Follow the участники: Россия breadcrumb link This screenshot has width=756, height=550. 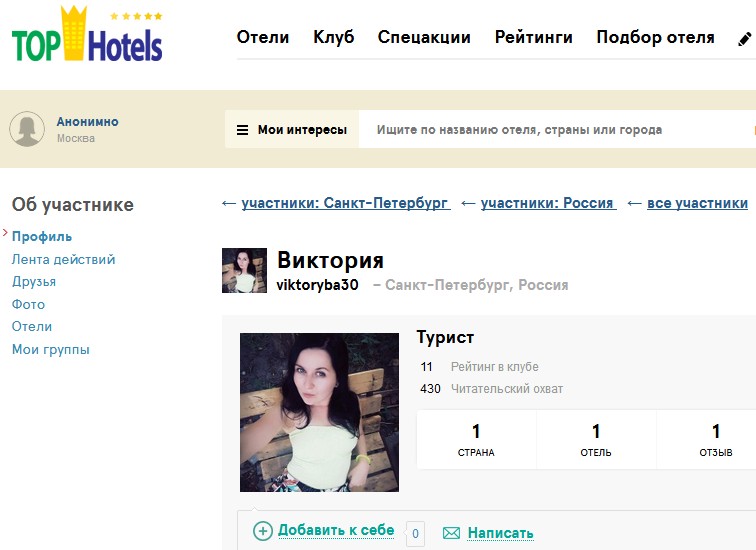click(548, 203)
